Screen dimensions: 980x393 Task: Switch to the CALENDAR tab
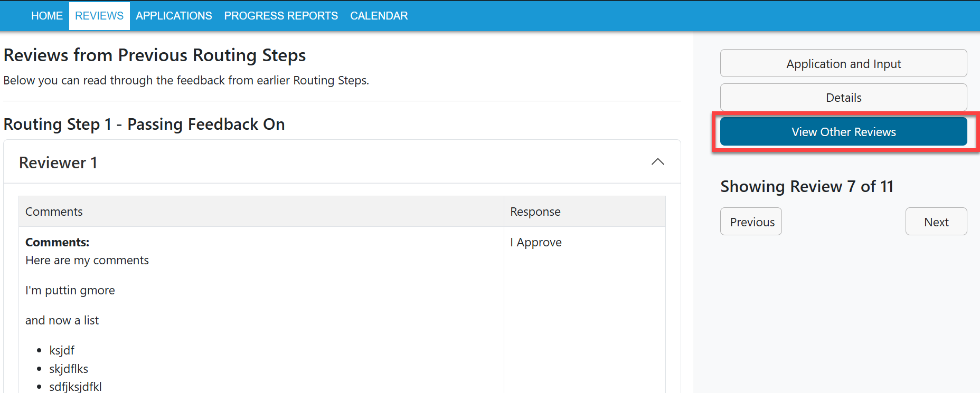379,16
